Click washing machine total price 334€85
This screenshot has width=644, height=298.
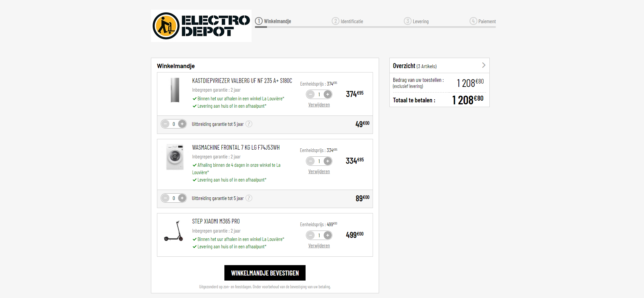click(x=355, y=160)
